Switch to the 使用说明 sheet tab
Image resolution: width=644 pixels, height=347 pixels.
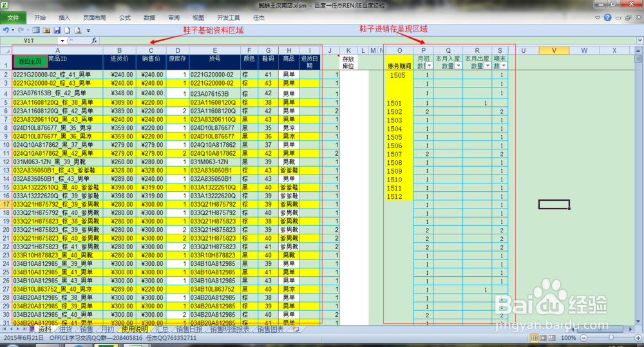pos(135,329)
